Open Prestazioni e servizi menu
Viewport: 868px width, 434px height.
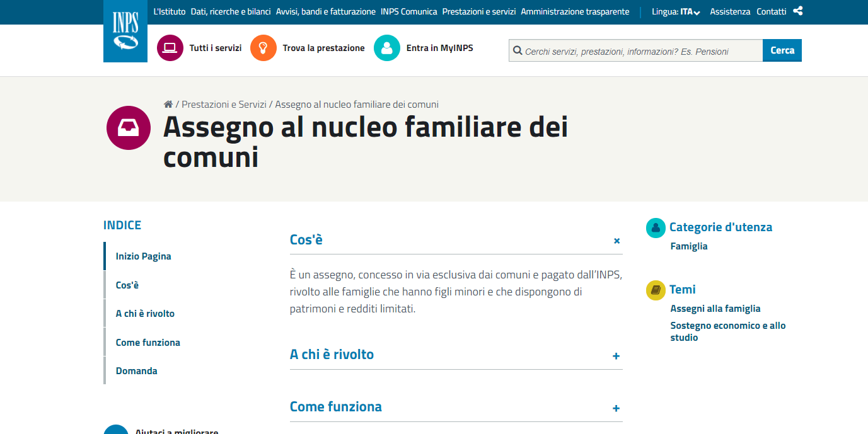click(479, 12)
